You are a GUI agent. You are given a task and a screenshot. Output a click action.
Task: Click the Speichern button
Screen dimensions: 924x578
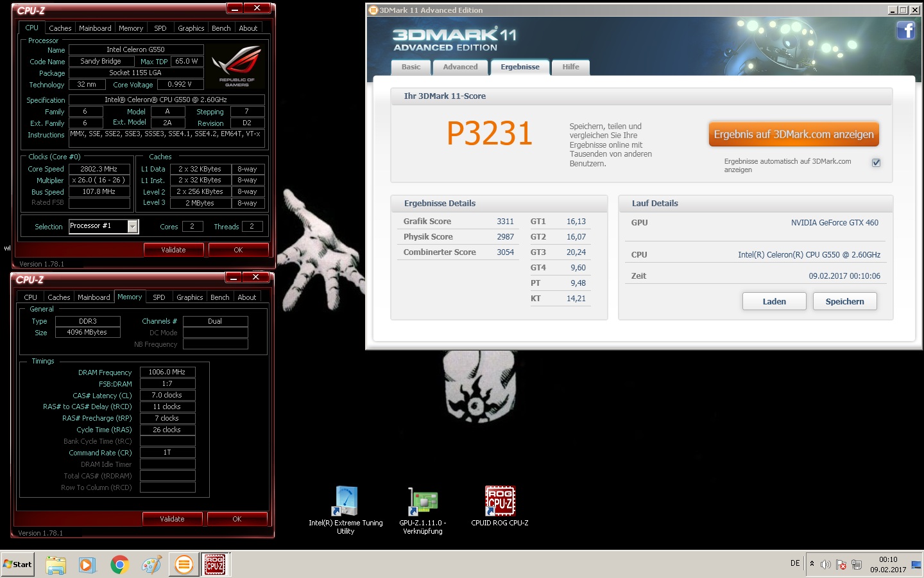844,301
